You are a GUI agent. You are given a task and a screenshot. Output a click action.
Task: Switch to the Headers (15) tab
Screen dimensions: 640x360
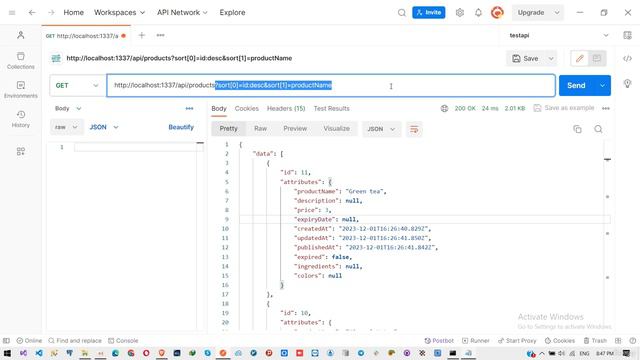(286, 109)
